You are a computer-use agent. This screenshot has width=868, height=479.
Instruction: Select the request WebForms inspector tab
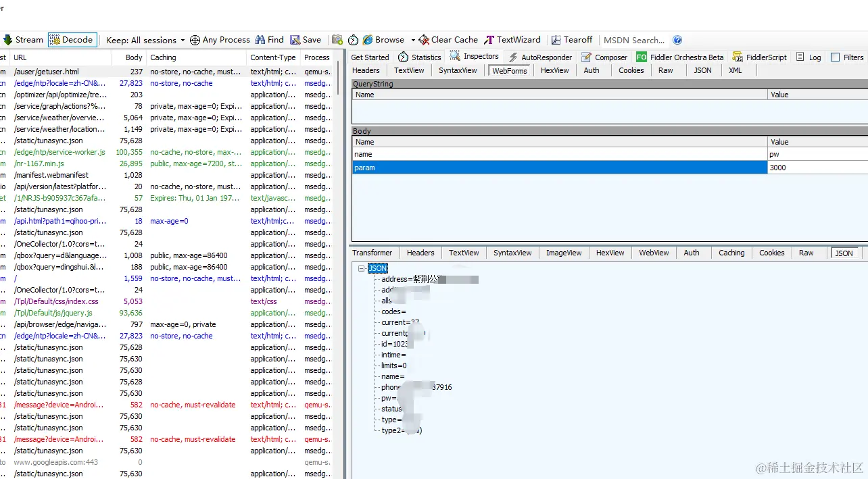pos(510,70)
